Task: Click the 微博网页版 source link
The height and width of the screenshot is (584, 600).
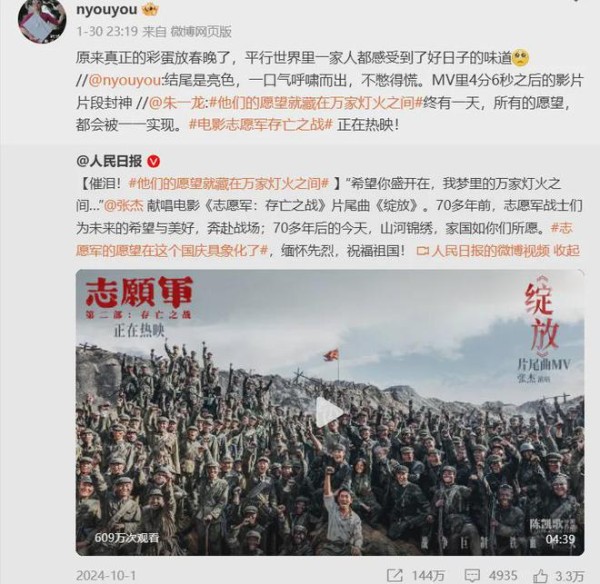Action: click(201, 31)
